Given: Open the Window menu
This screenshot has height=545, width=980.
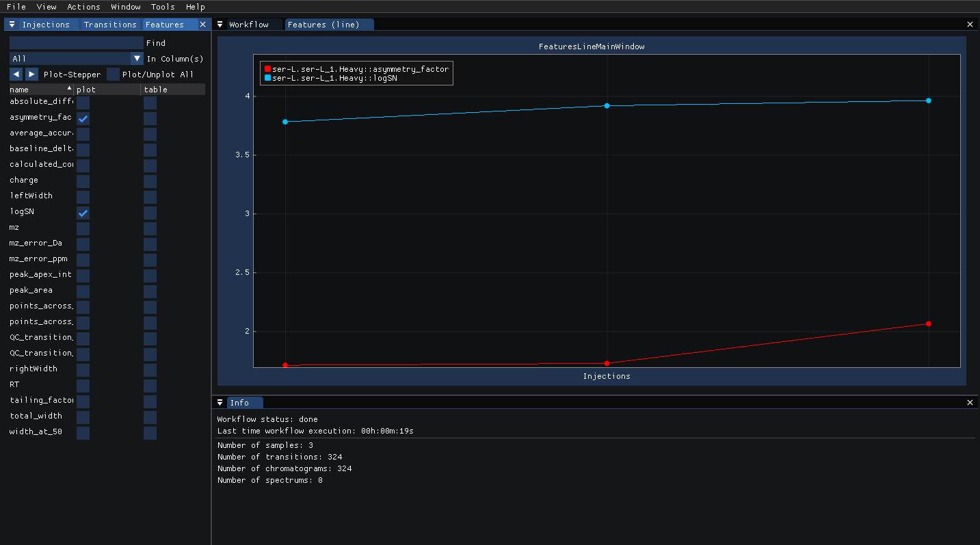Looking at the screenshot, I should [x=126, y=7].
